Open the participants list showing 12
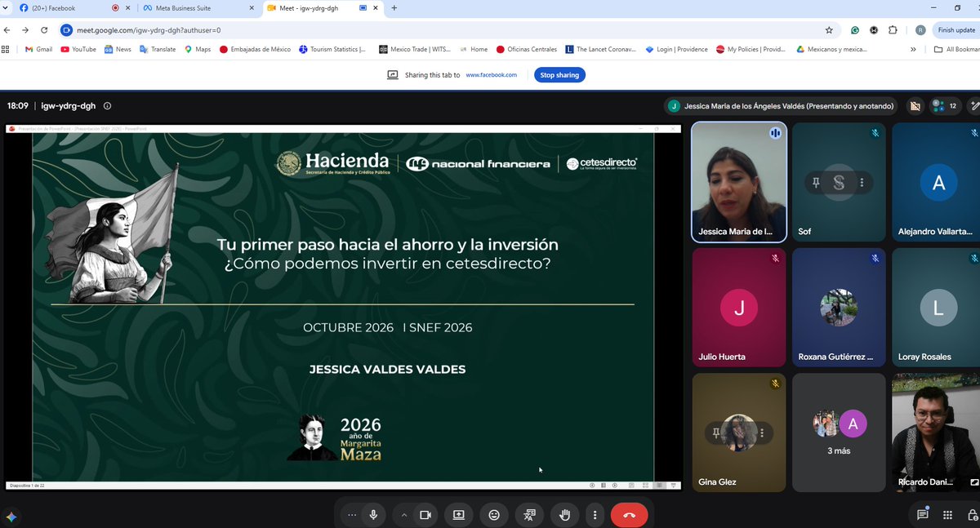980x528 pixels. [x=946, y=105]
